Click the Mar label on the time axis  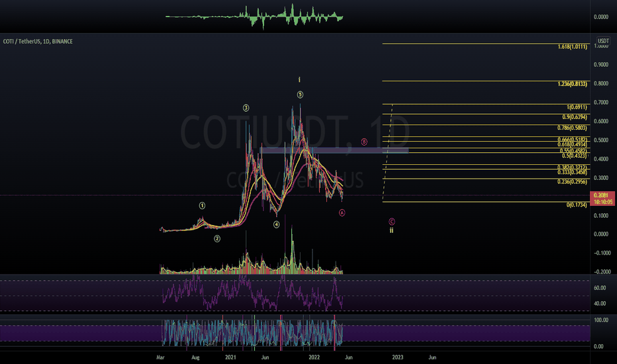[160, 357]
